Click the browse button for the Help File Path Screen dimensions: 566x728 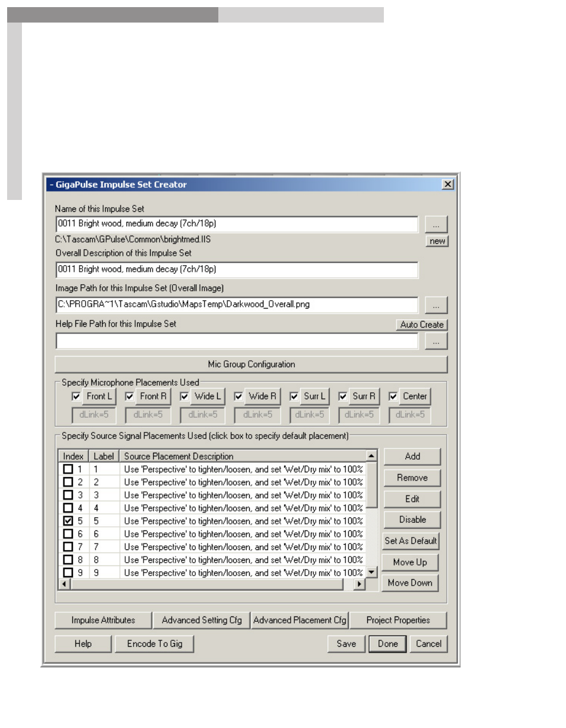[436, 341]
